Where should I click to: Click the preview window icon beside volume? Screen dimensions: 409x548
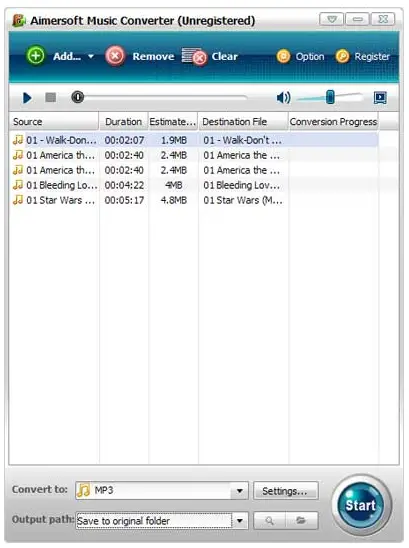380,98
